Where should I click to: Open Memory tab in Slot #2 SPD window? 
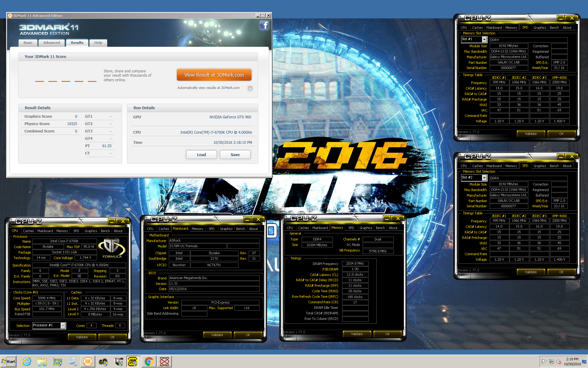tap(511, 166)
